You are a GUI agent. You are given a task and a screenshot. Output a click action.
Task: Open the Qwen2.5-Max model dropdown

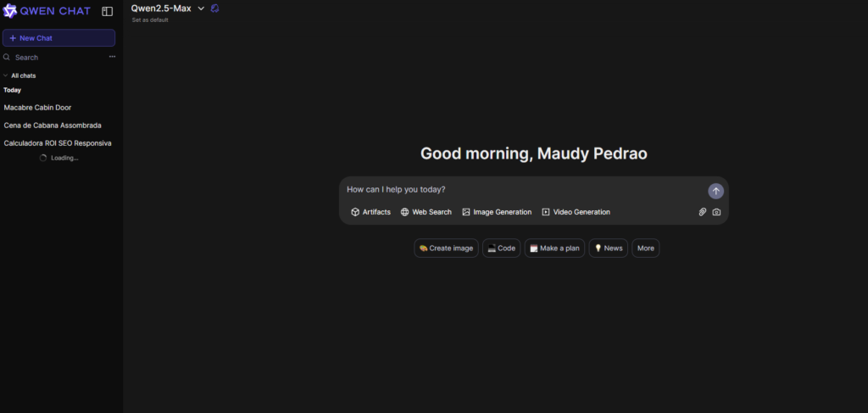(168, 8)
